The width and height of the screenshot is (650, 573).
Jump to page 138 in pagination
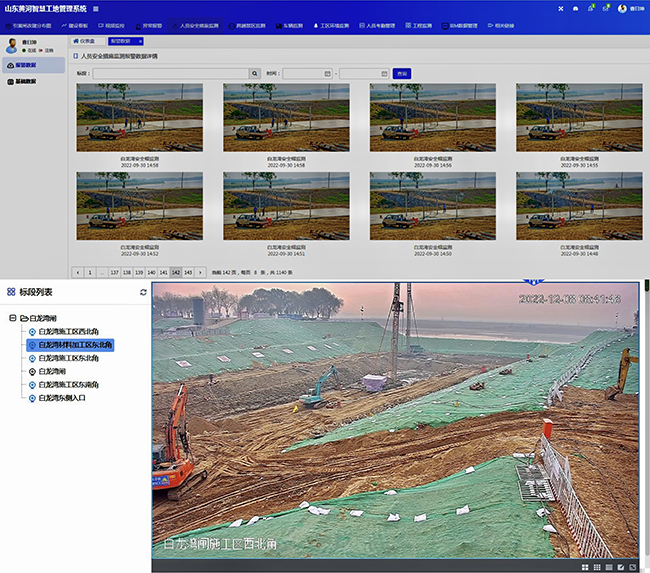127,272
